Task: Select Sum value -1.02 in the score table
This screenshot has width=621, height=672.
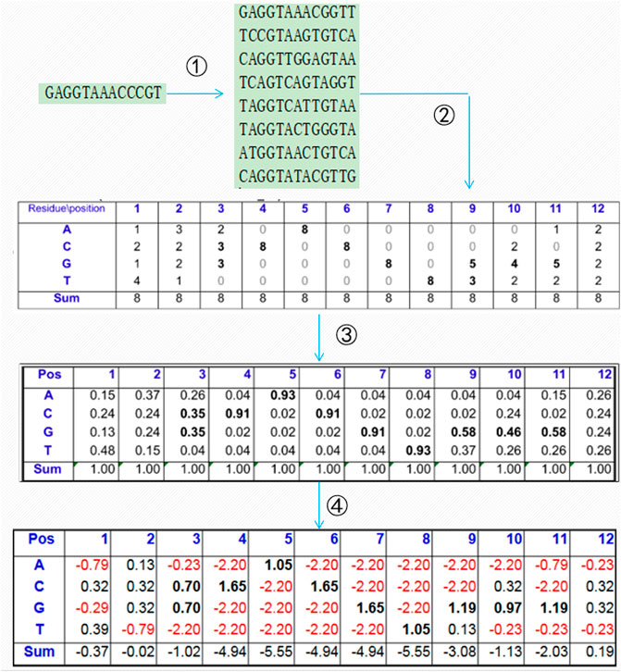Action: (184, 652)
